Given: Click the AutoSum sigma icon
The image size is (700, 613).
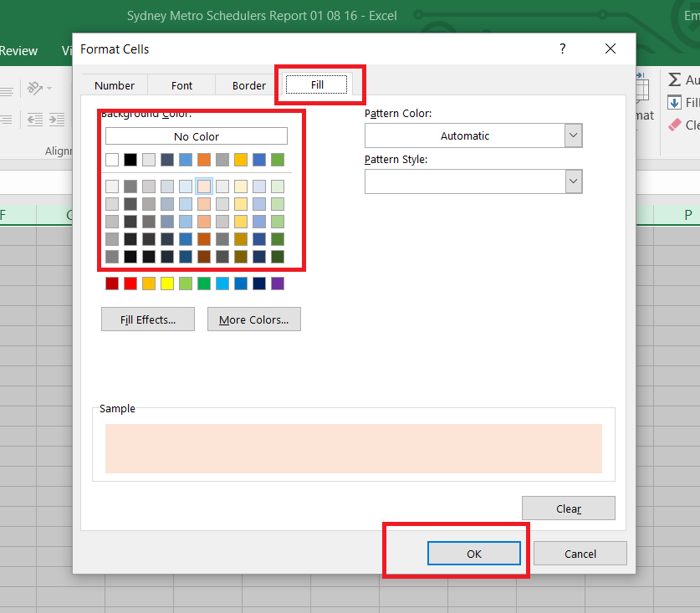Looking at the screenshot, I should tap(674, 79).
